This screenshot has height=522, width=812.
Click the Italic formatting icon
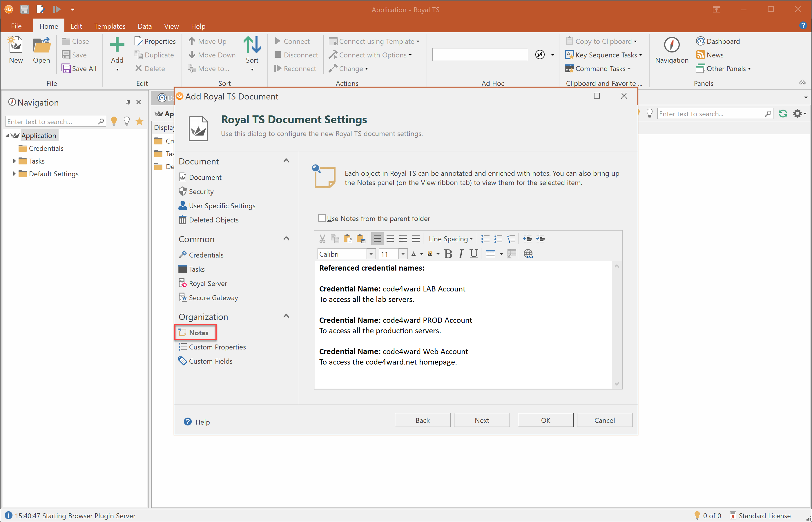461,254
